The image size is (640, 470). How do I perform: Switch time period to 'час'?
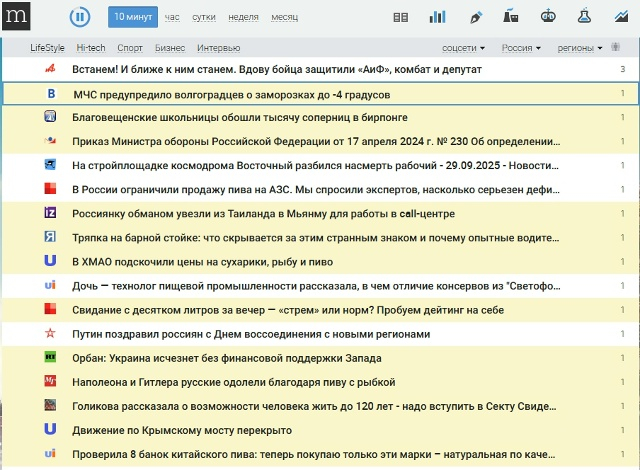pyautogui.click(x=172, y=17)
